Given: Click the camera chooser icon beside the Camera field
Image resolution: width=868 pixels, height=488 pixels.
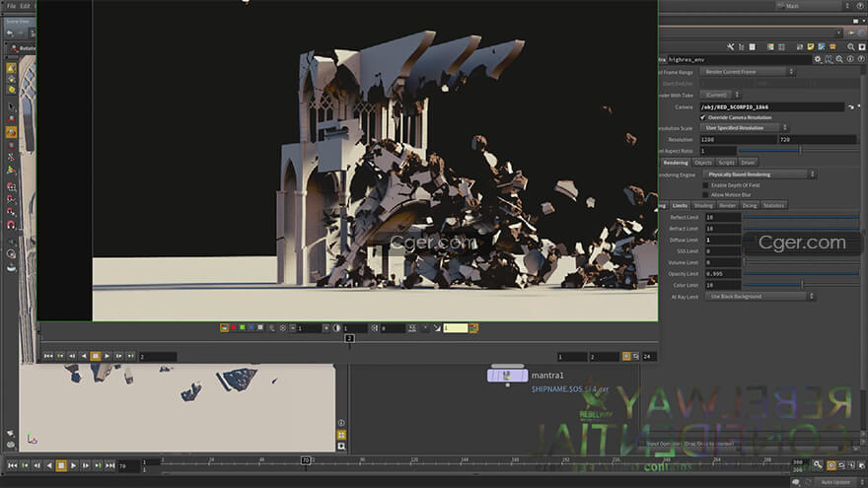Looking at the screenshot, I should click(850, 106).
